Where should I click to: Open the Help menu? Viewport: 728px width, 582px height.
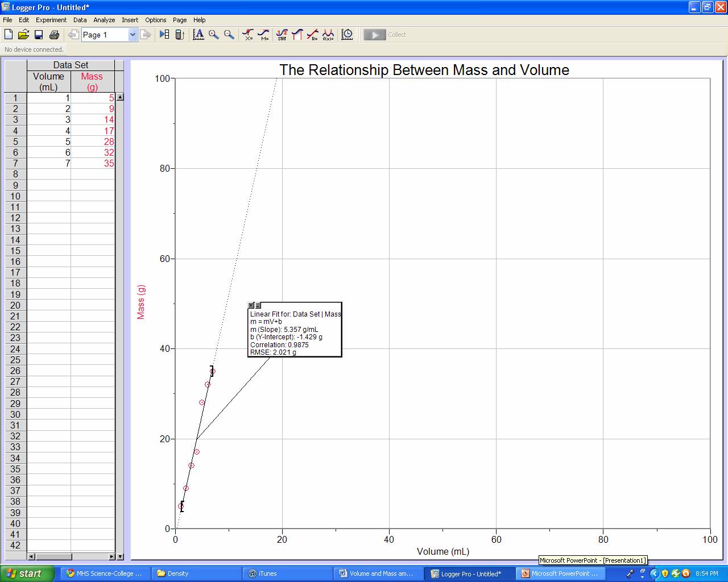point(200,20)
